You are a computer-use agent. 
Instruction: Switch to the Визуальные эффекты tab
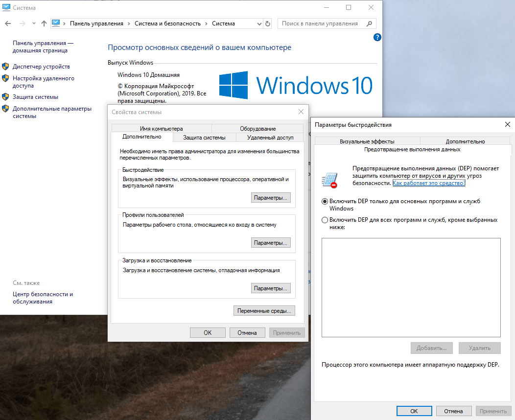(x=367, y=141)
